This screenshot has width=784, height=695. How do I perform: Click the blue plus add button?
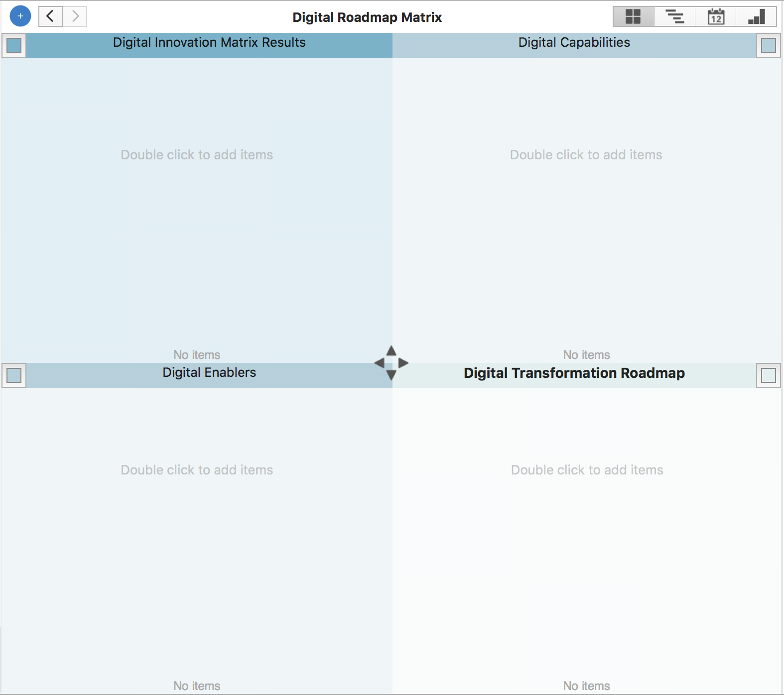click(20, 16)
